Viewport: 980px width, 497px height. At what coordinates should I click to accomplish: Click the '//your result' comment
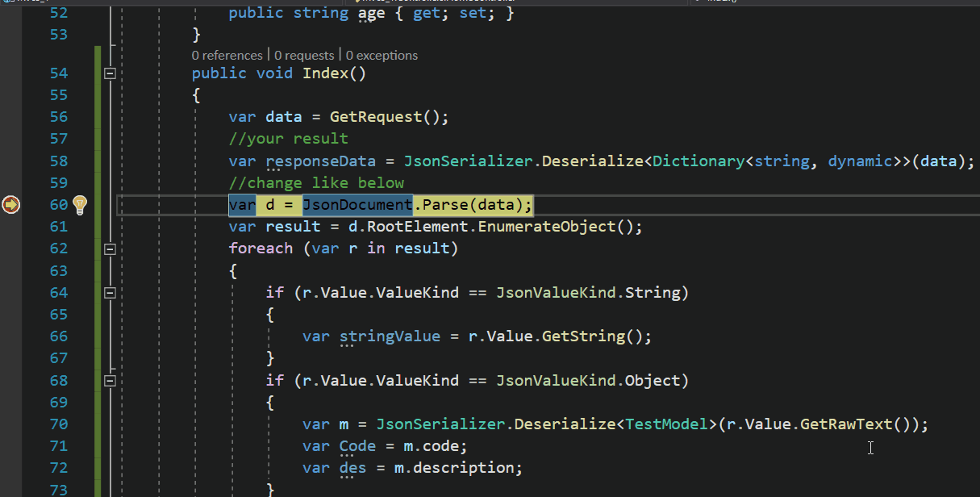pyautogui.click(x=289, y=139)
